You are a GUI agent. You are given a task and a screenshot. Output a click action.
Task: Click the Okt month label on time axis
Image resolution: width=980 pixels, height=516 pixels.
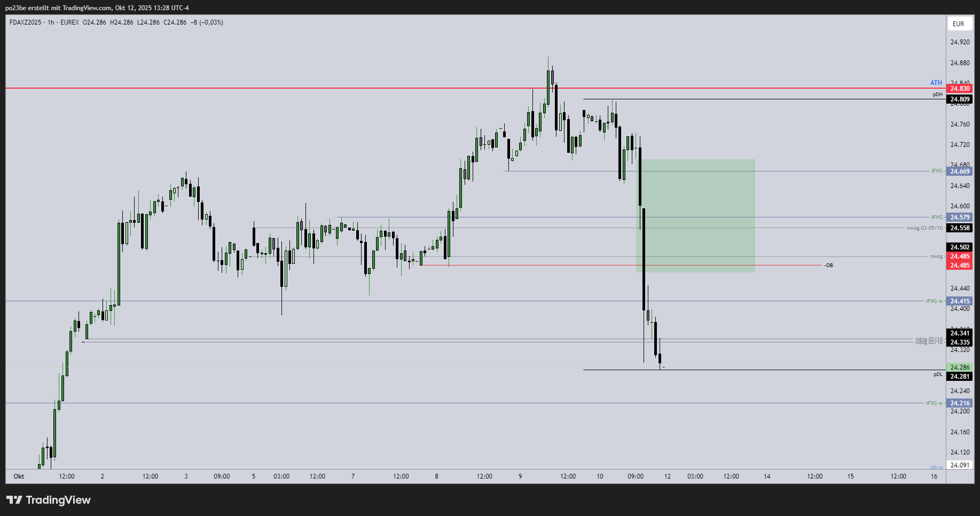[x=19, y=476]
